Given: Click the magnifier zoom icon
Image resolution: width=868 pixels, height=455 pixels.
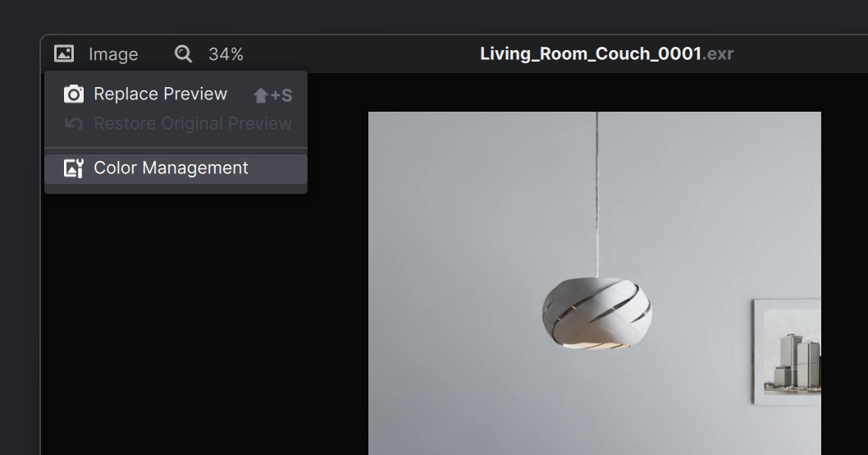Looking at the screenshot, I should point(183,53).
